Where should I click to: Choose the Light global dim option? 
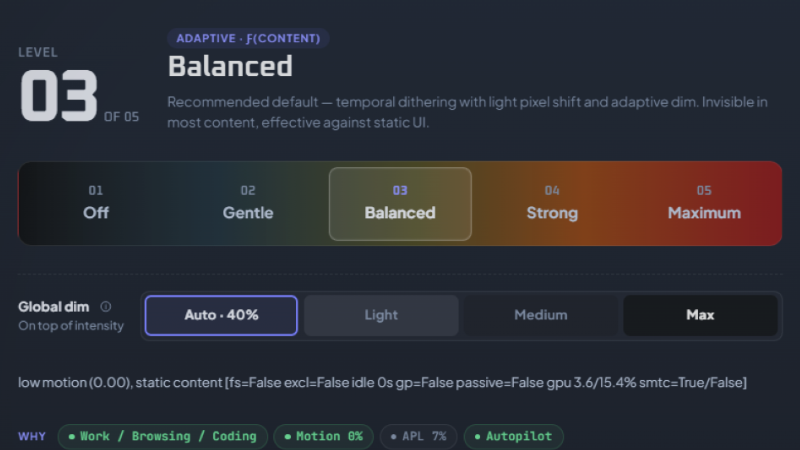coord(381,315)
